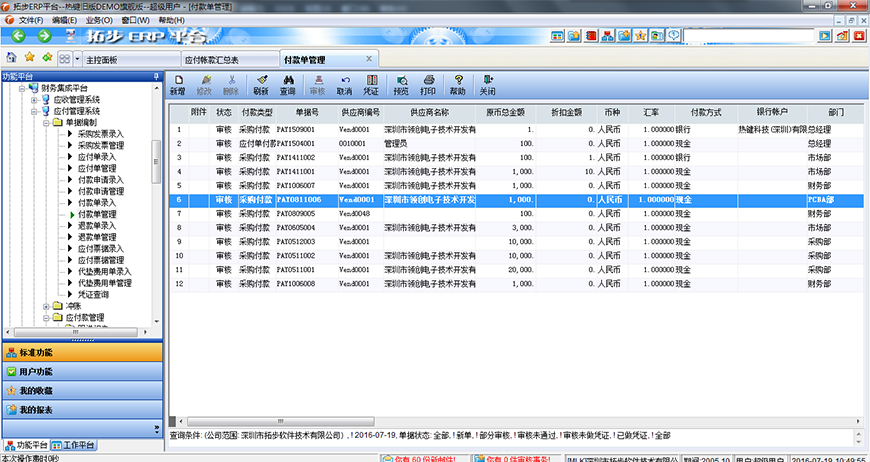Click the 打印 (Print) icon
The width and height of the screenshot is (870, 462).
[428, 84]
